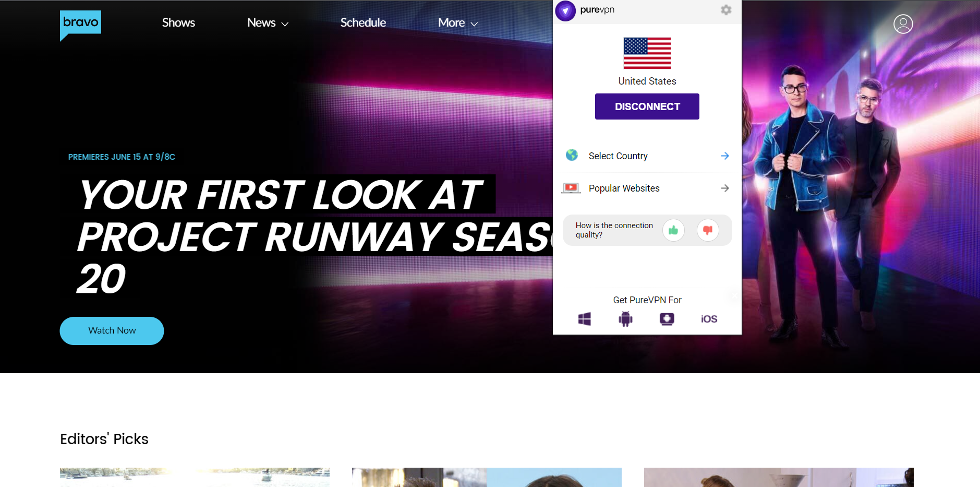Click the globe icon beside Select Country
This screenshot has width=980, height=487.
pos(572,155)
